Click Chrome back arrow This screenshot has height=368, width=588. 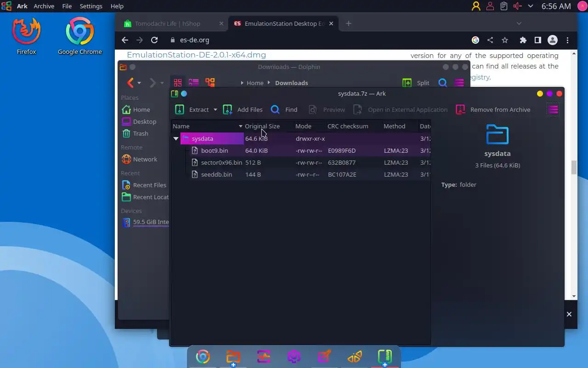125,40
